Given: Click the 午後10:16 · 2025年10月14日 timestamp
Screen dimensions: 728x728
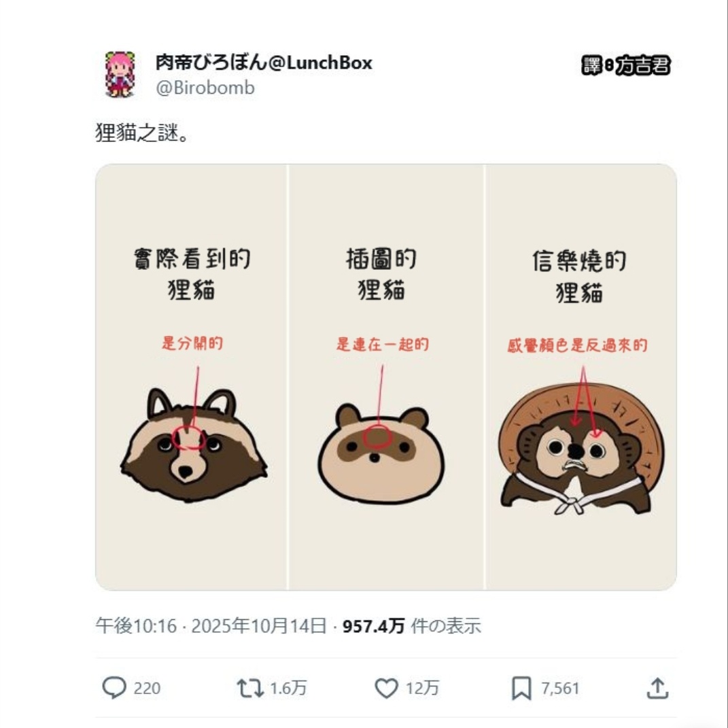Looking at the screenshot, I should [211, 626].
